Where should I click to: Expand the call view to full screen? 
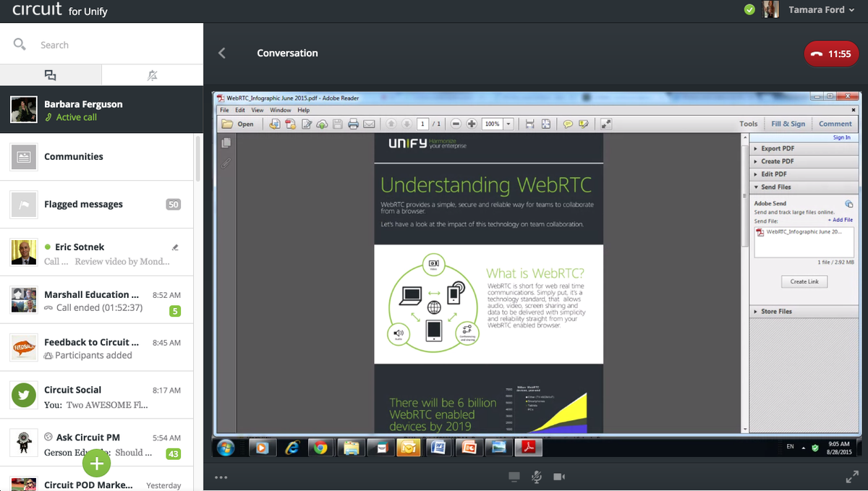[x=852, y=477]
